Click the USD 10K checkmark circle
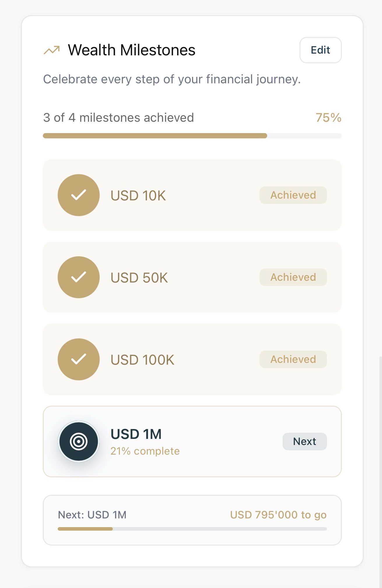The width and height of the screenshot is (382, 588). coord(79,195)
